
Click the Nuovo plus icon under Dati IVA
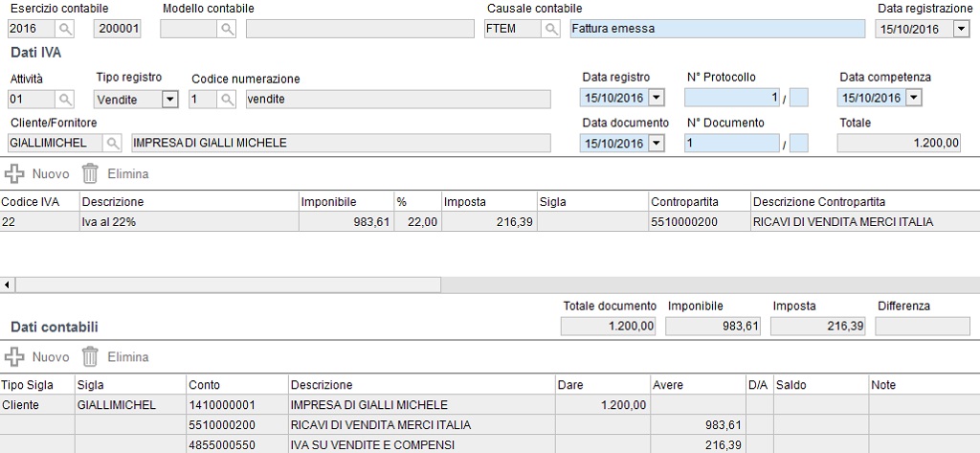[13, 173]
